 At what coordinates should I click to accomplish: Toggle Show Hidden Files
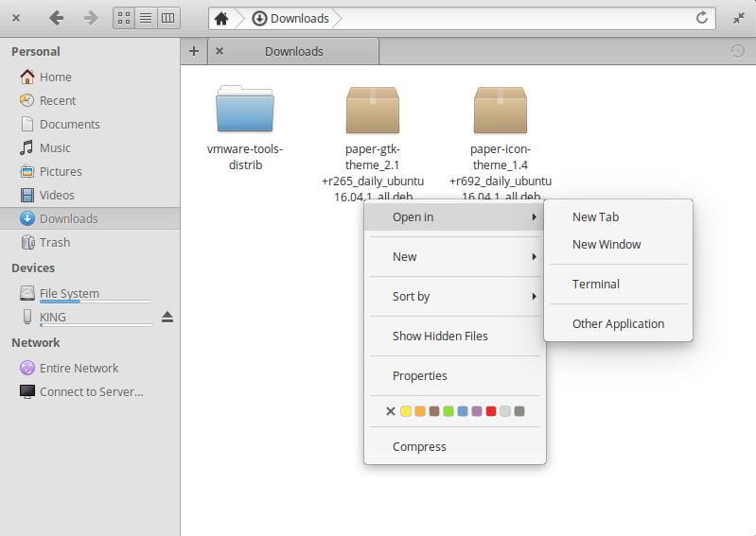(455, 337)
